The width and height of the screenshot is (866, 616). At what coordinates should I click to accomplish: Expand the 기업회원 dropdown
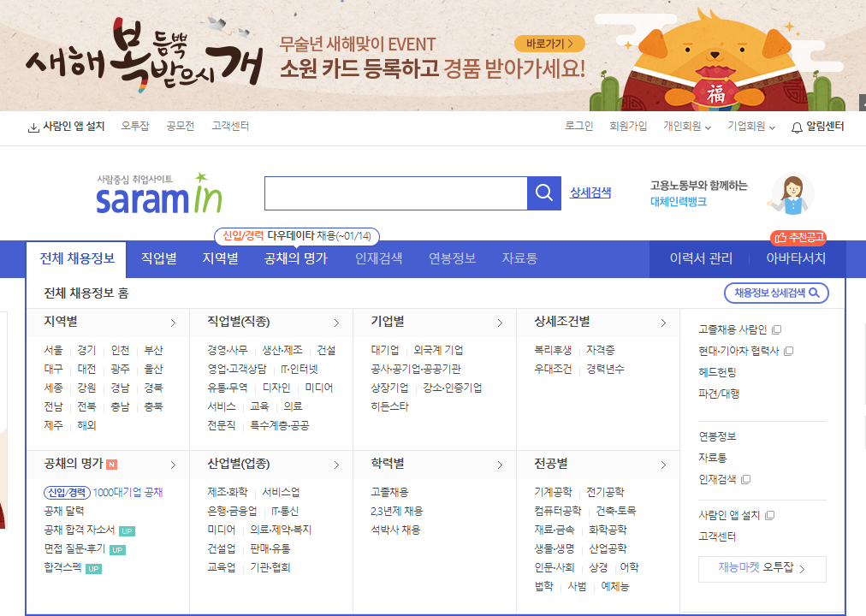[750, 127]
